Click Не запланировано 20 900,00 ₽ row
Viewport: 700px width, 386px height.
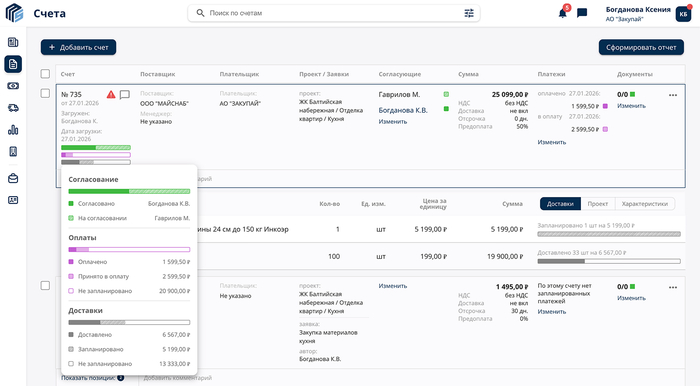pyautogui.click(x=129, y=291)
